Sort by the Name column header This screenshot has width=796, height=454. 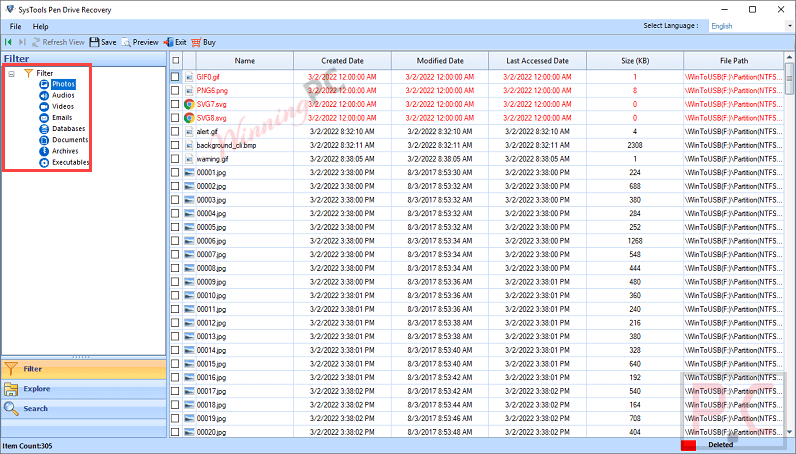245,60
